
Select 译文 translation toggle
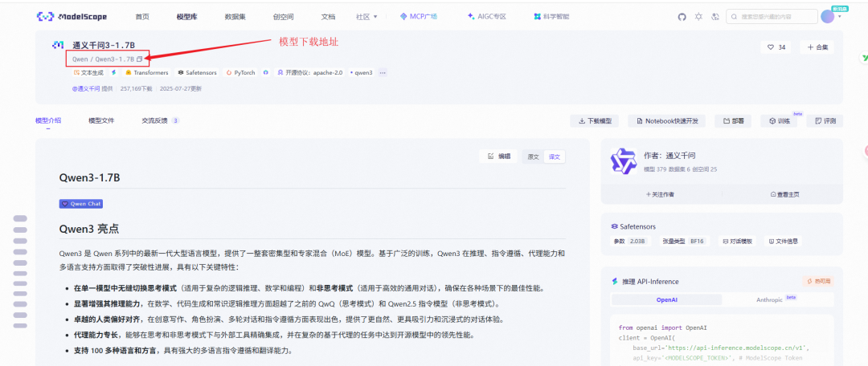tap(554, 157)
